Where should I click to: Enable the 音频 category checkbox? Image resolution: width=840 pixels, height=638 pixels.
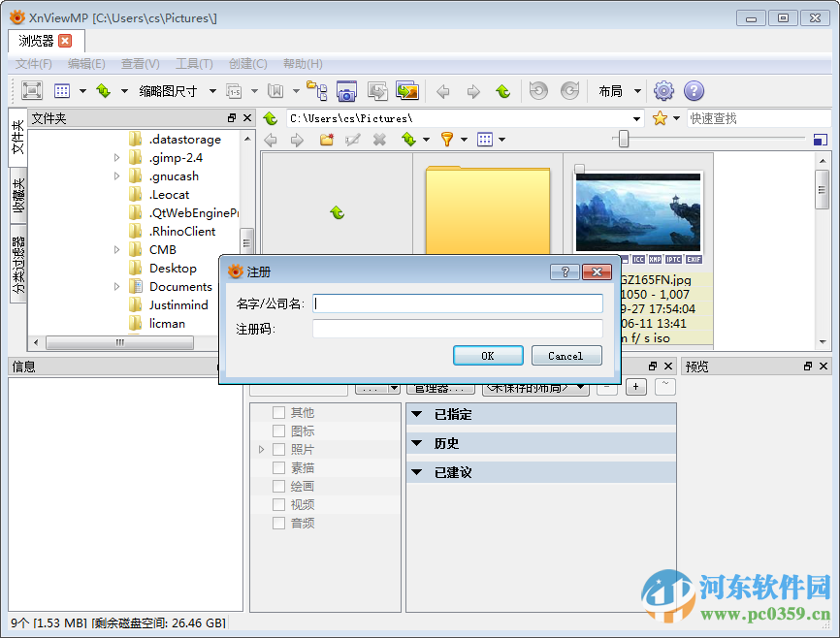pos(280,522)
